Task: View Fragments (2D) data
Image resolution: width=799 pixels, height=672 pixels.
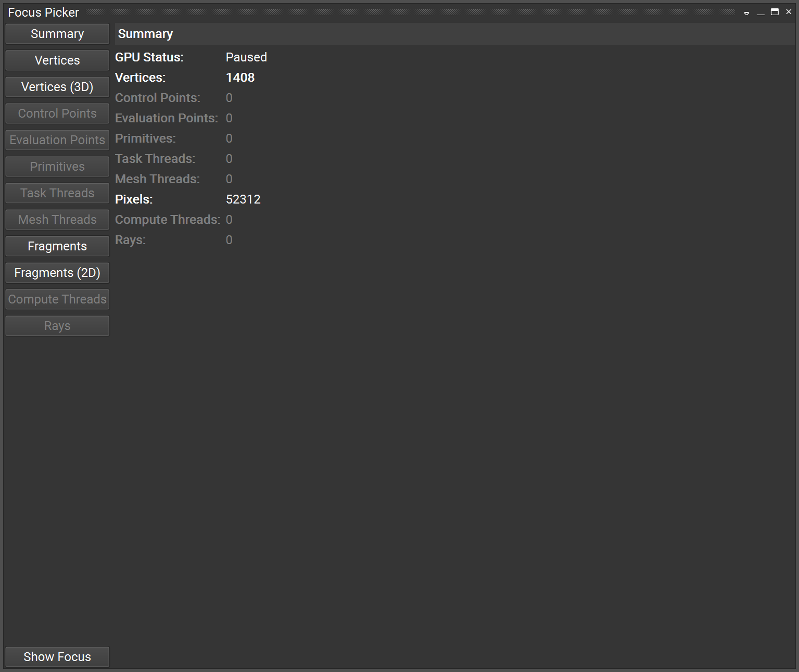Action: [57, 272]
